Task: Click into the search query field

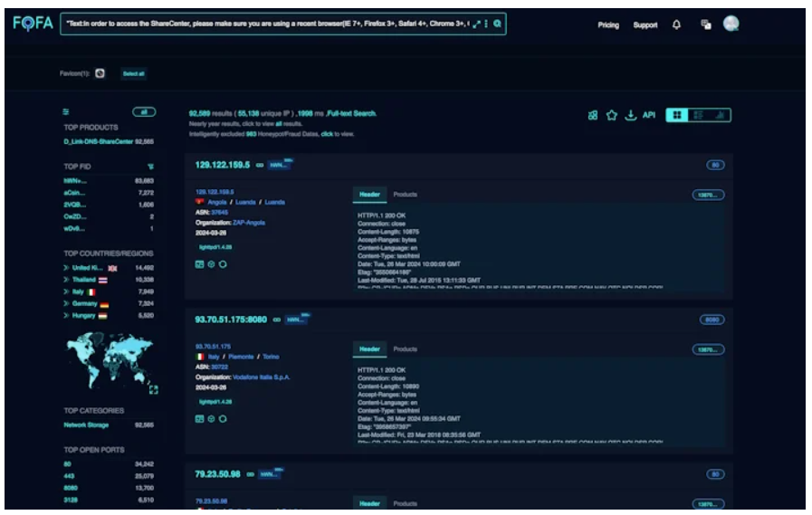Action: (x=267, y=24)
